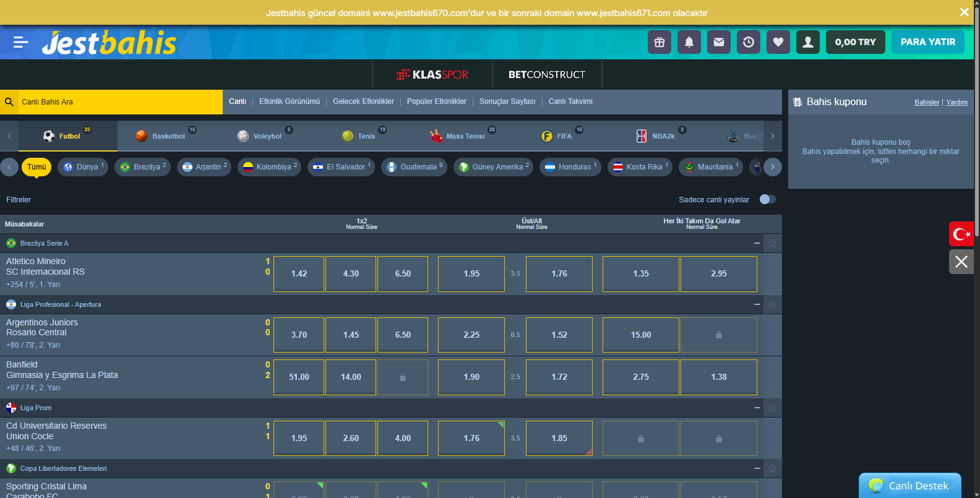Image resolution: width=980 pixels, height=498 pixels.
Task: Select 1.42 odds for Atletico Mineiro
Action: click(x=299, y=273)
